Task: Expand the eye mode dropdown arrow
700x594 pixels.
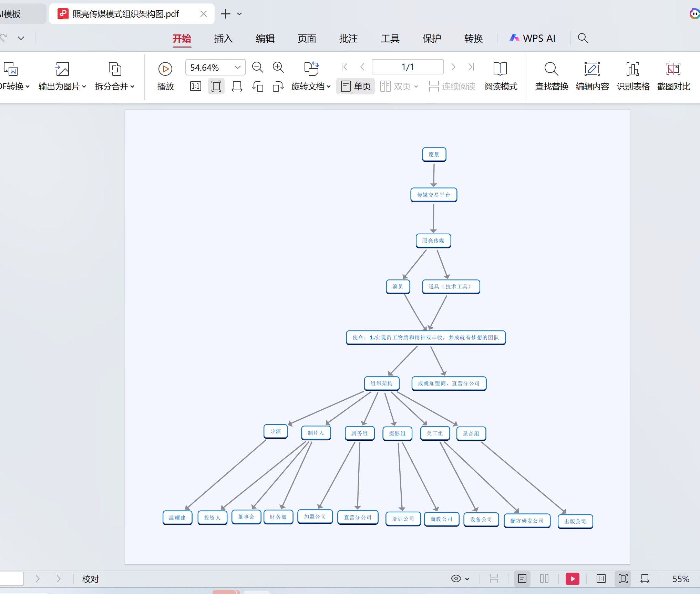Action: [467, 579]
